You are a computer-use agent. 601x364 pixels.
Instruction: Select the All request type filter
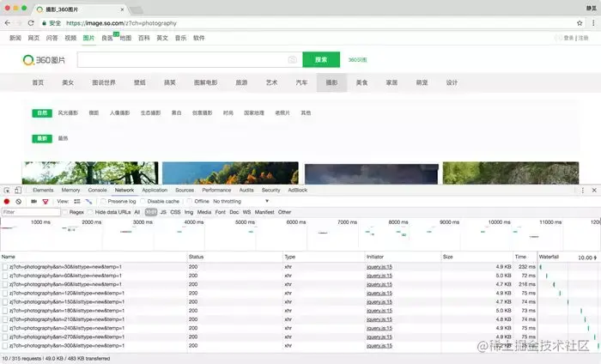tap(137, 212)
